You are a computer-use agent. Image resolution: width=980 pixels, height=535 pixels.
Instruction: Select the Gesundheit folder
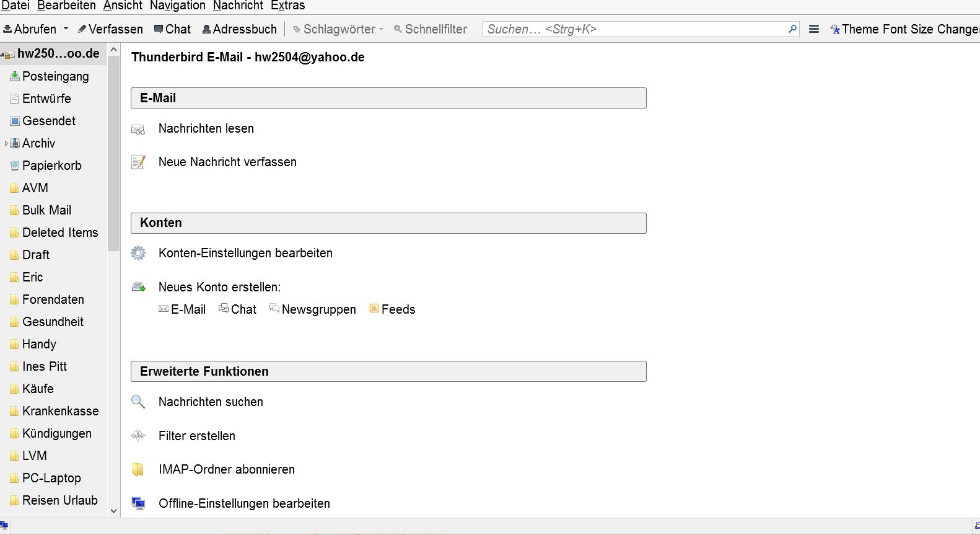click(53, 322)
